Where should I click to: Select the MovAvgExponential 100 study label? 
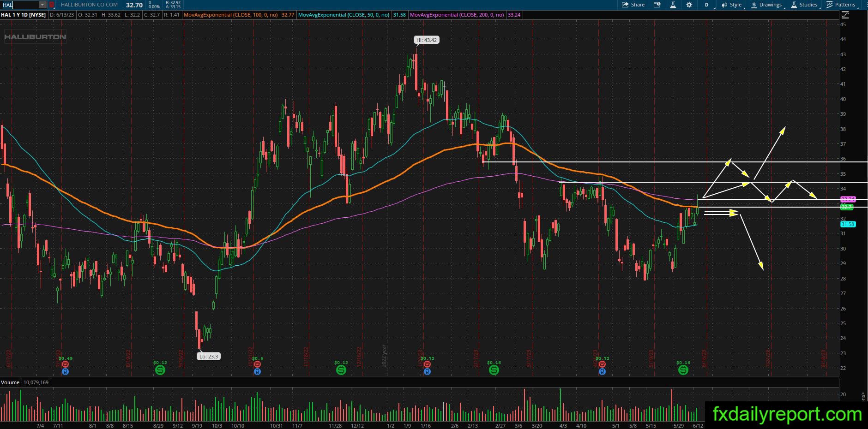[230, 15]
